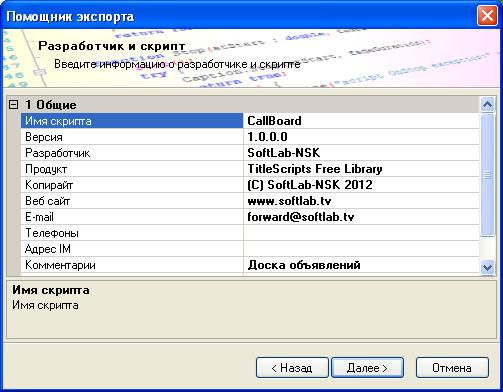Click the empty Телефоны value field
This screenshot has width=503, height=392.
[x=362, y=233]
